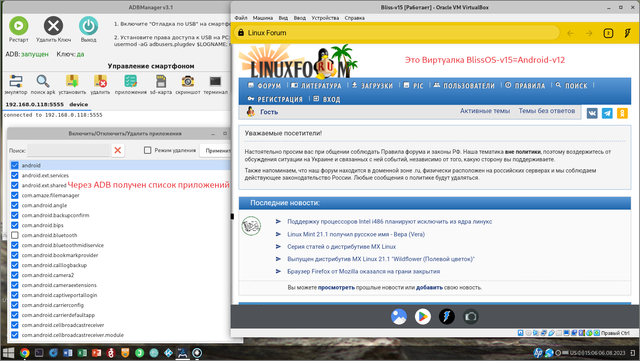
Task: Open the Odnoklassniki icon on forum
Action: tap(622, 113)
